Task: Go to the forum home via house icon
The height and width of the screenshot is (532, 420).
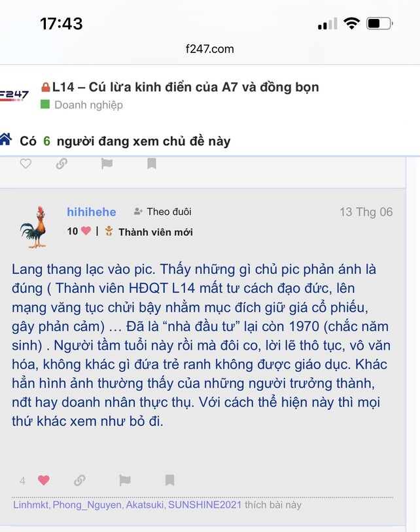Action: 6,139
